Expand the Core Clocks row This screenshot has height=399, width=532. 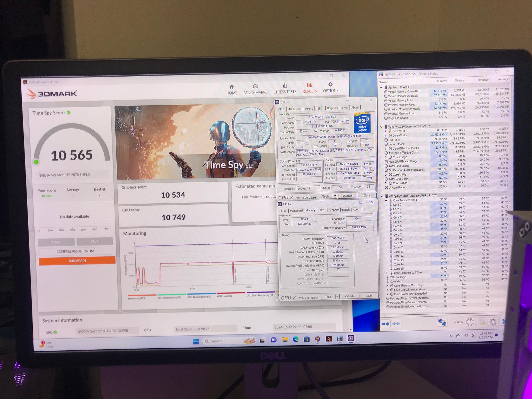[x=385, y=136]
